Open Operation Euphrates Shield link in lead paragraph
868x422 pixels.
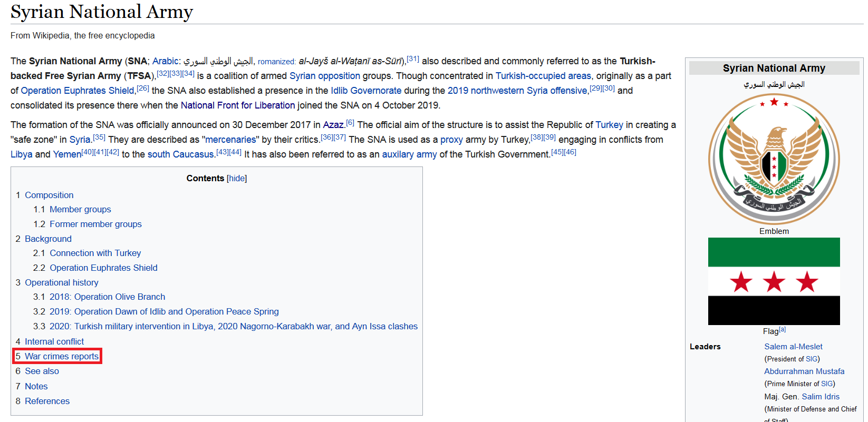click(78, 91)
